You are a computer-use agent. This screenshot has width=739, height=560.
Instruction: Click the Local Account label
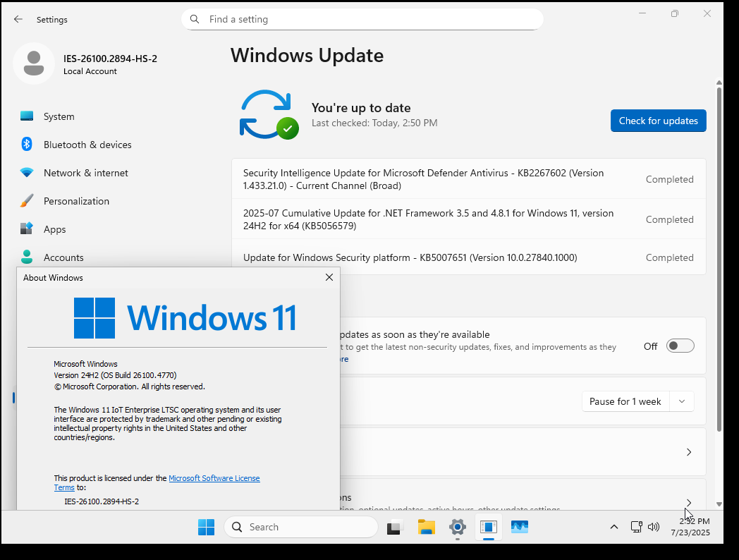pos(90,71)
